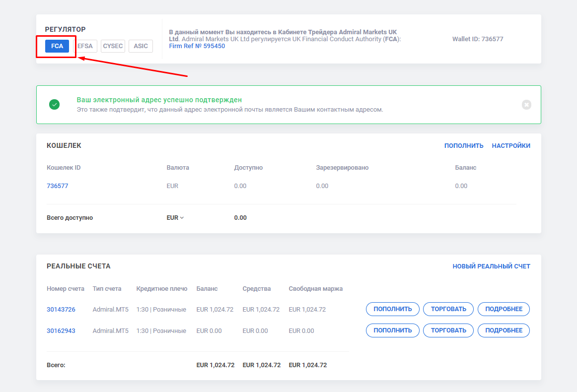Click the Ваш электронный адрес успешно подтвержден heading
577x392 pixels.
159,100
